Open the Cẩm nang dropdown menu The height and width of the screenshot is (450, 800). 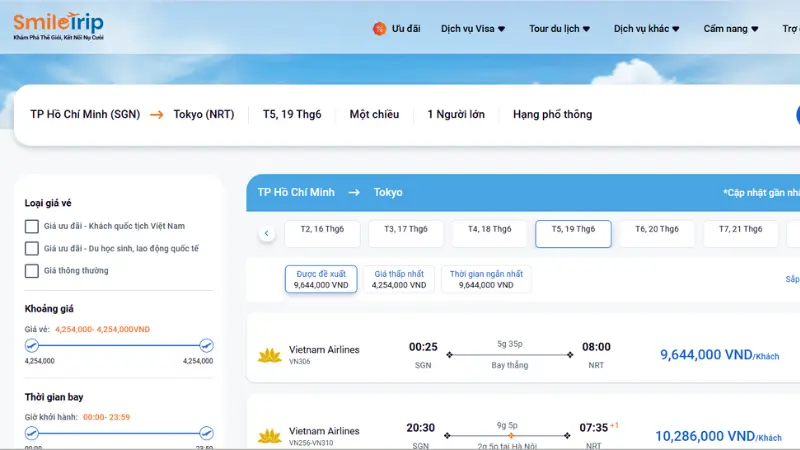(x=731, y=29)
